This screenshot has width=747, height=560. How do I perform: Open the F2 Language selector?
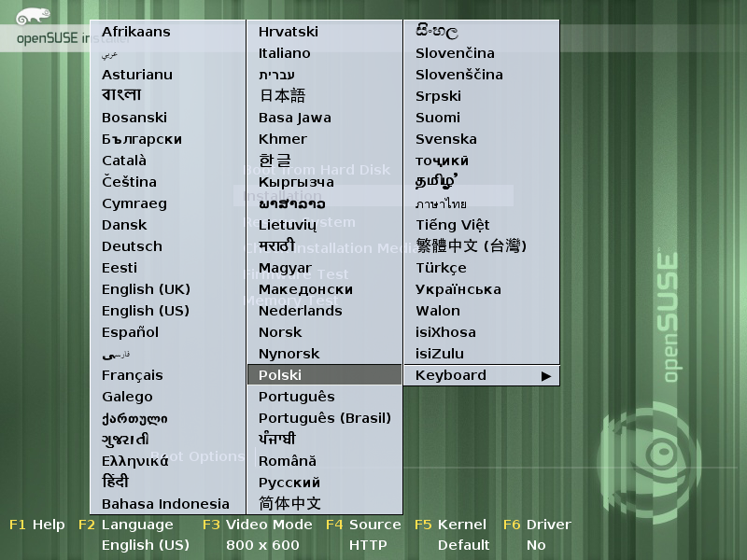click(x=126, y=525)
